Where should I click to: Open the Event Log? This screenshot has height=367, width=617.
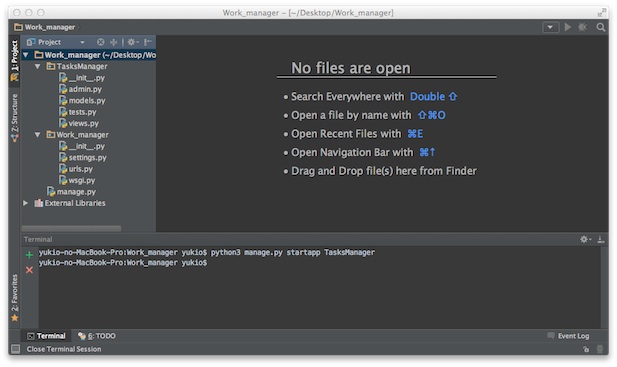(568, 336)
